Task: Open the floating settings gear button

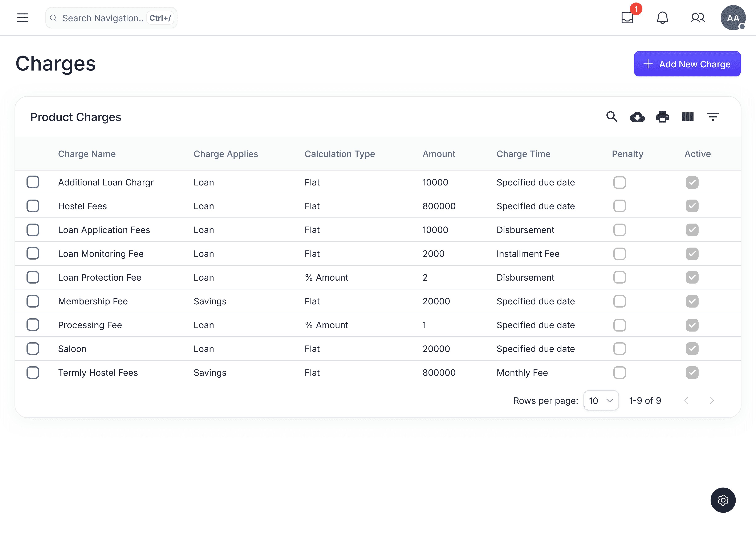Action: click(723, 500)
